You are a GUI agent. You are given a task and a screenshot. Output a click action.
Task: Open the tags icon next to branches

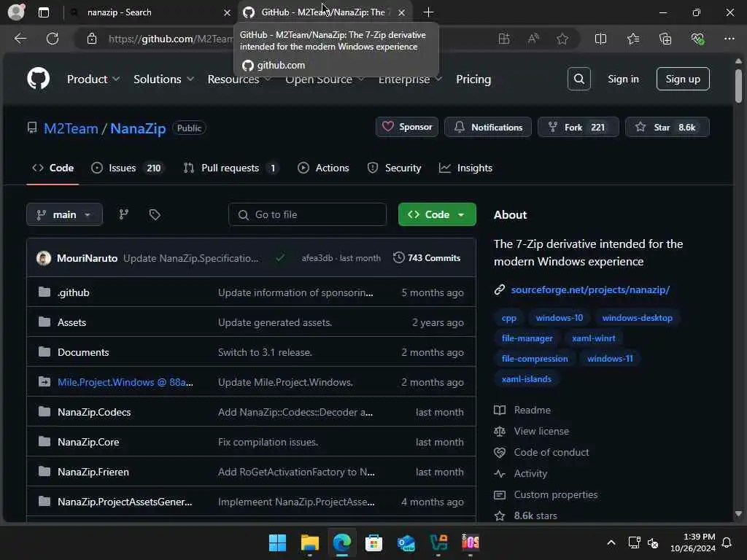155,215
